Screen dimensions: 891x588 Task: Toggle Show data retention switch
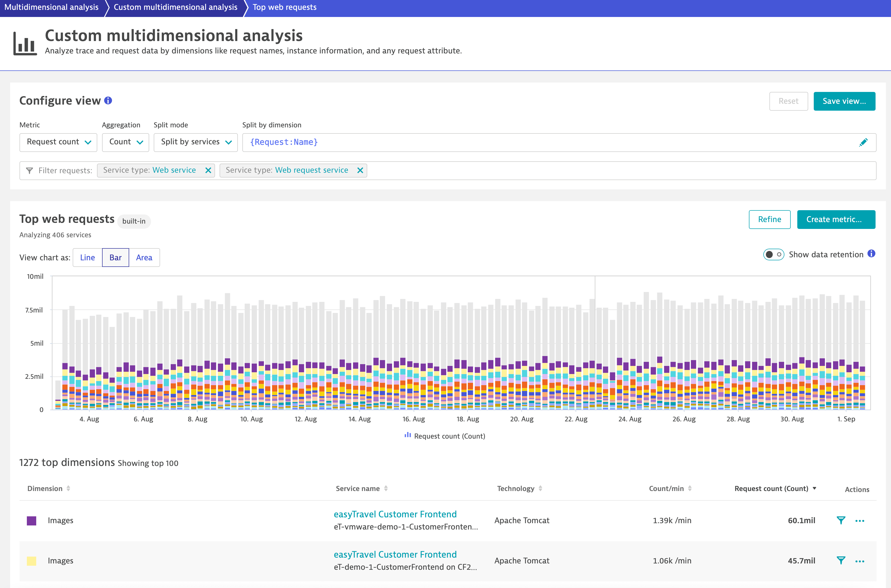pyautogui.click(x=773, y=255)
